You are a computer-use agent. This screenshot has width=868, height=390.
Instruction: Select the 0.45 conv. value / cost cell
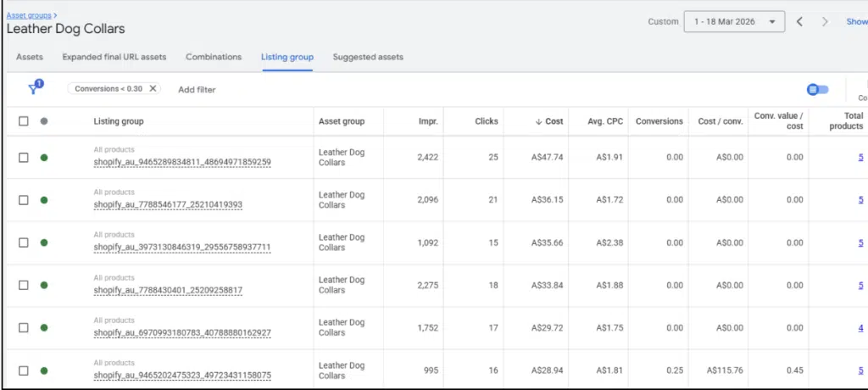794,370
